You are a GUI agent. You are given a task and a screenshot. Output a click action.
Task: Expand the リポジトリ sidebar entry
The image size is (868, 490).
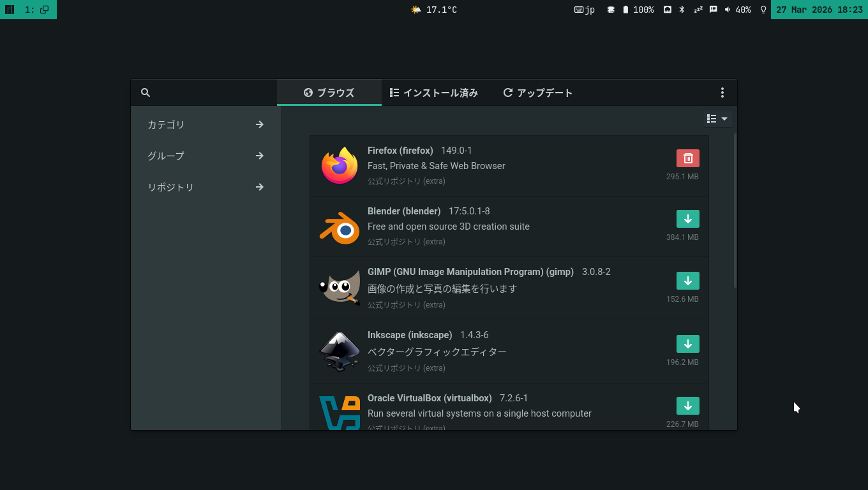click(x=206, y=187)
